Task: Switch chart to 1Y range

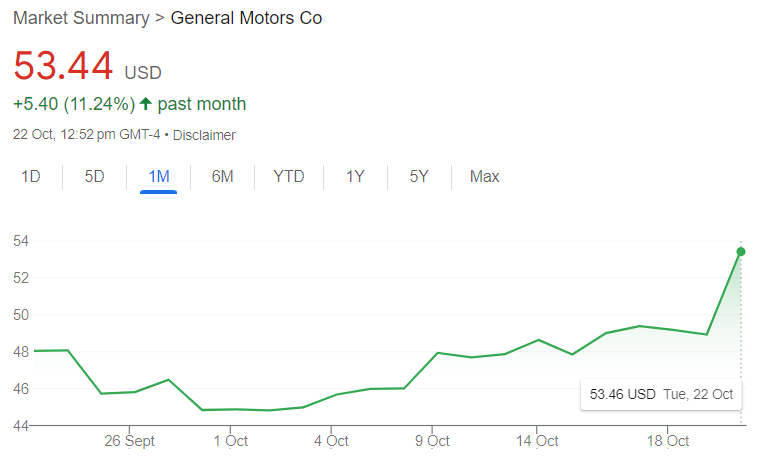Action: point(355,177)
